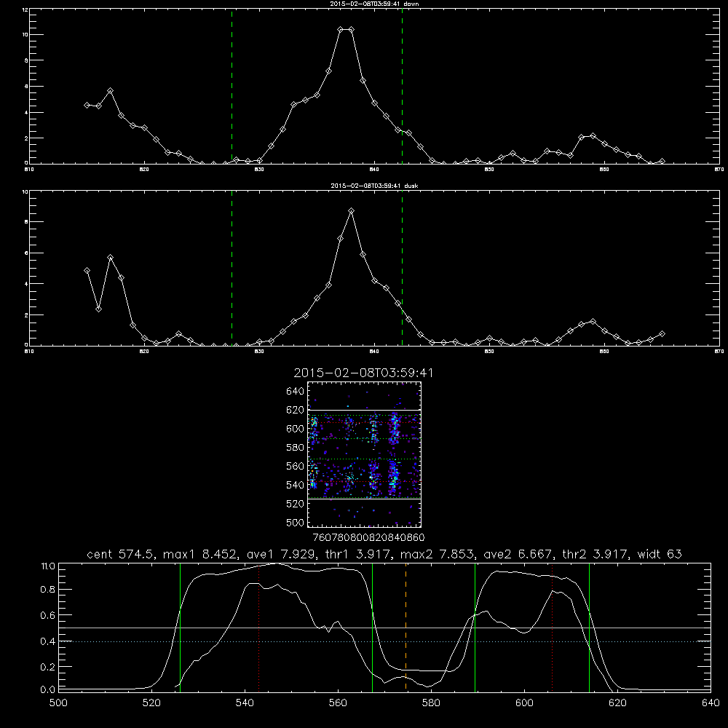This screenshot has height=728, width=728.
Task: Select the color spectrogram image panel
Action: (364, 454)
